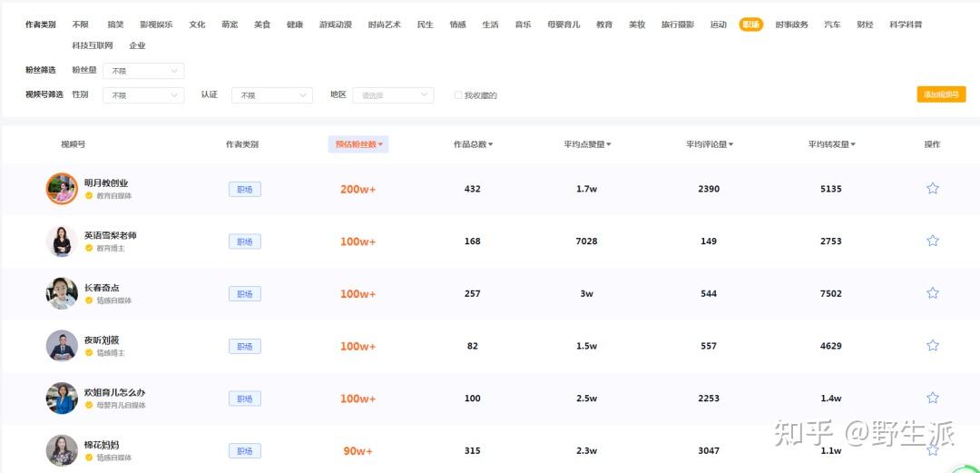Viewport: 980px width, 473px height.
Task: Click the 职场 tag in 夜听刘筱 row
Action: (244, 346)
